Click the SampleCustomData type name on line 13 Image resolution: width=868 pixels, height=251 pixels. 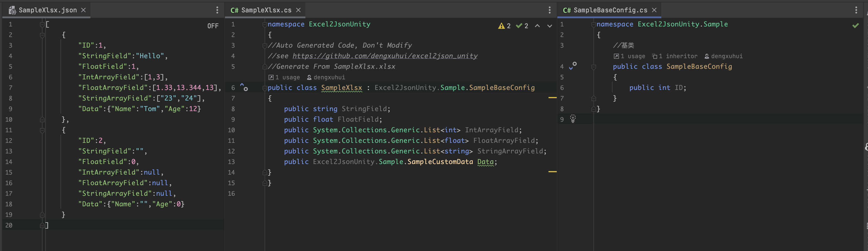440,162
